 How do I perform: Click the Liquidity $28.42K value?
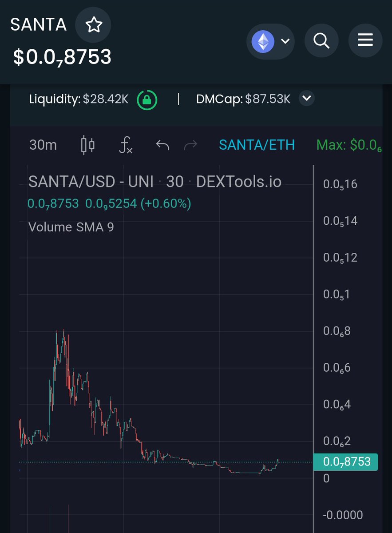pyautogui.click(x=106, y=99)
